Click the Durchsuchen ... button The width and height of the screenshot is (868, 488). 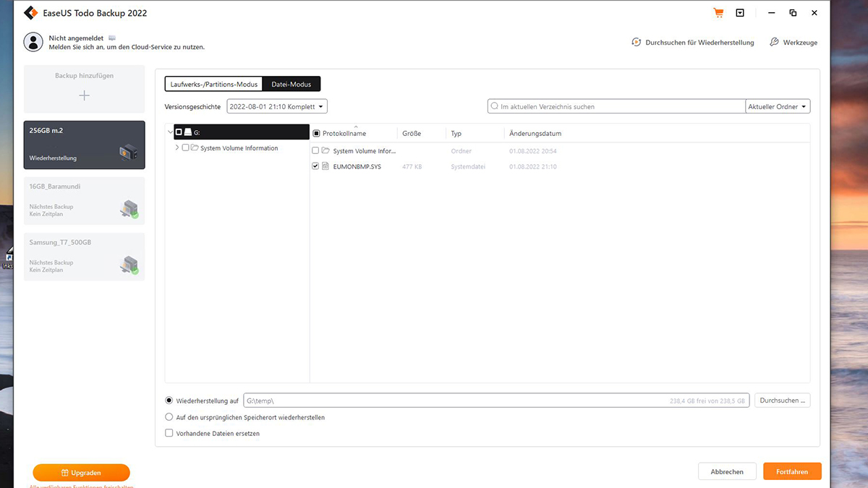[x=783, y=400]
